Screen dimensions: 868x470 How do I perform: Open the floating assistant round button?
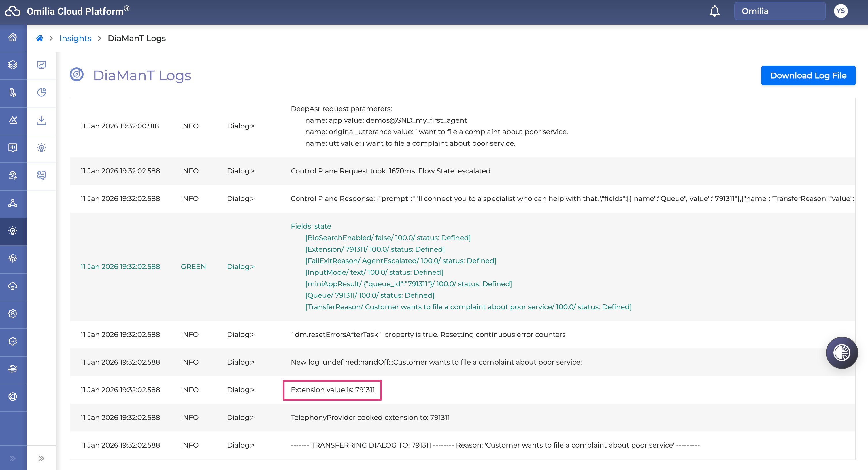pyautogui.click(x=841, y=352)
